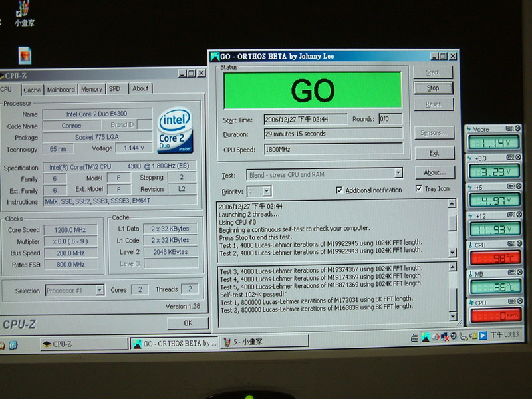
Task: Open settings icon on the CPU fan widget
Action: [511, 301]
